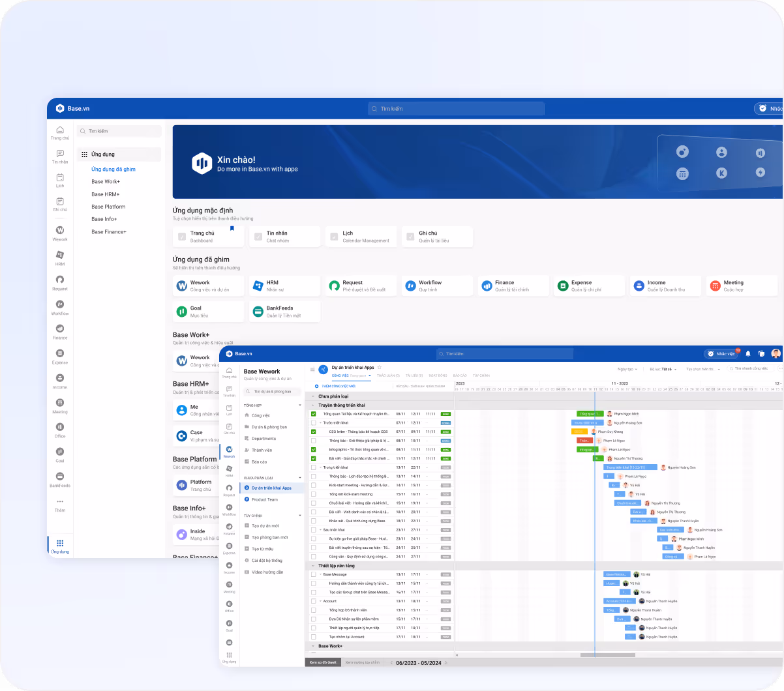Open Ghi chú icon in back window sidebar
Screen dimensions: 784x691
tap(60, 201)
